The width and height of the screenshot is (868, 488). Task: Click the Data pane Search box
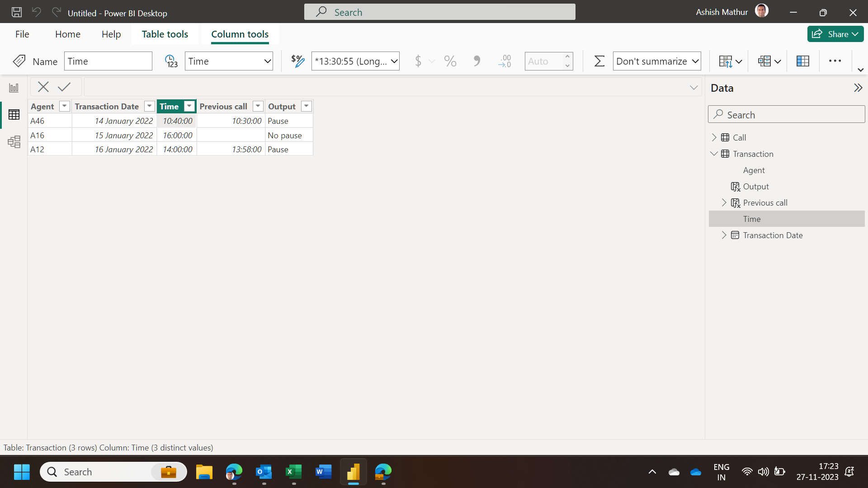pos(787,114)
